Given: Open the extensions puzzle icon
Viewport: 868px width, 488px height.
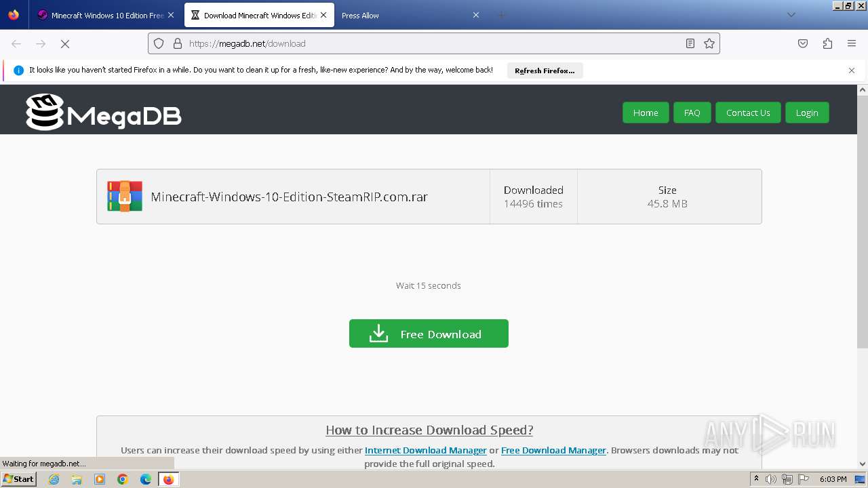Looking at the screenshot, I should pos(827,43).
